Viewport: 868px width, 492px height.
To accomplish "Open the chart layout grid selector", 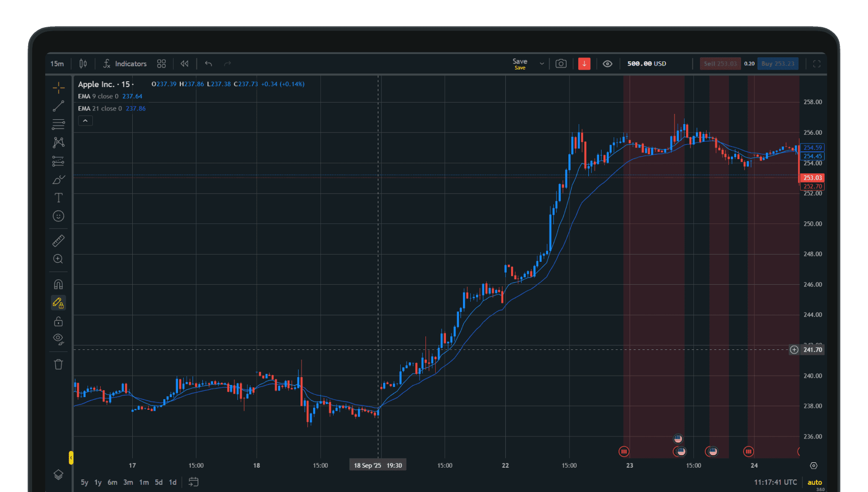I will (x=161, y=63).
